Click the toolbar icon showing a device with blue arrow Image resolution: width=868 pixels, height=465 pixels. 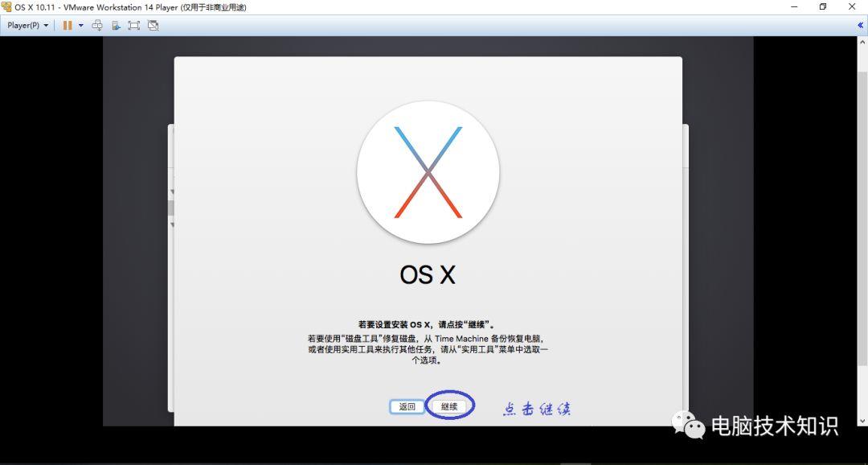(x=117, y=26)
